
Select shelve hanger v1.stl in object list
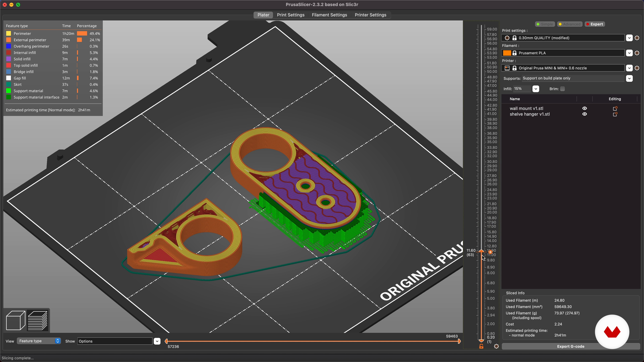[x=529, y=114]
